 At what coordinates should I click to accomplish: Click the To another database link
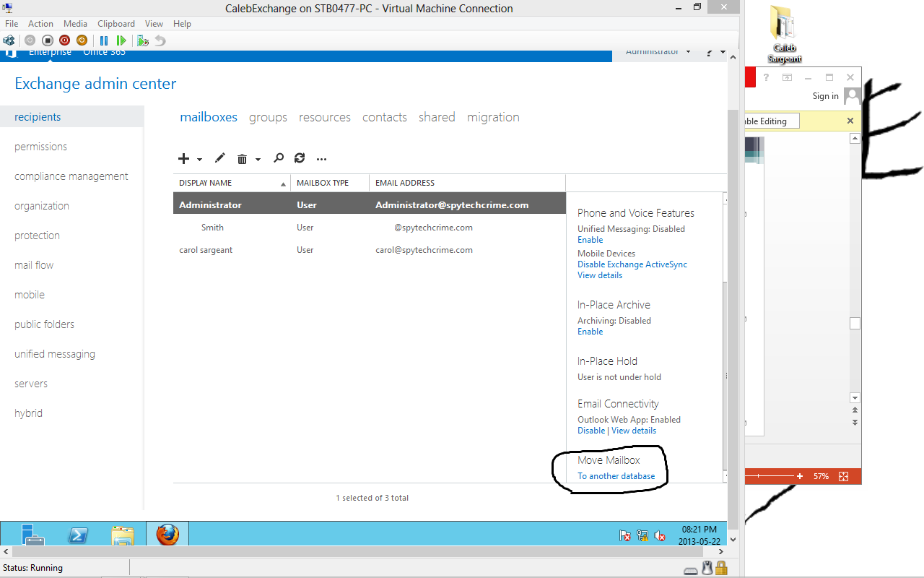[616, 476]
